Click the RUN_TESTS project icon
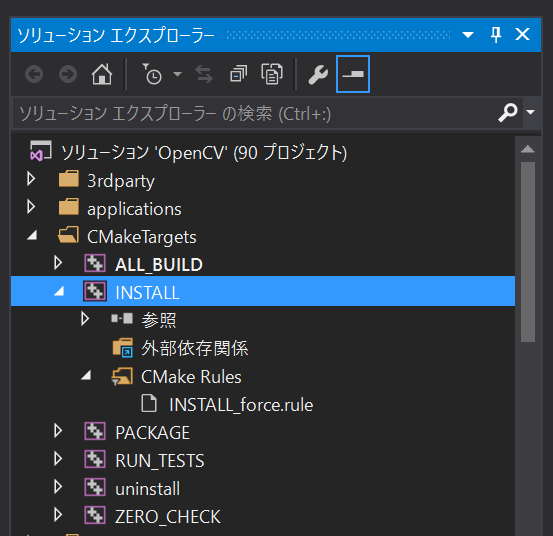The width and height of the screenshot is (553, 536). (x=95, y=459)
